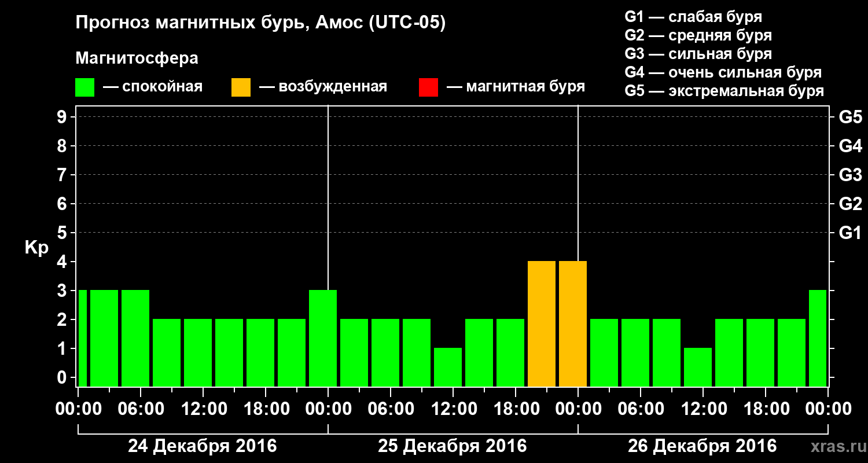
Task: Click the 'Магнитосфера' legend heading
Action: (x=137, y=58)
